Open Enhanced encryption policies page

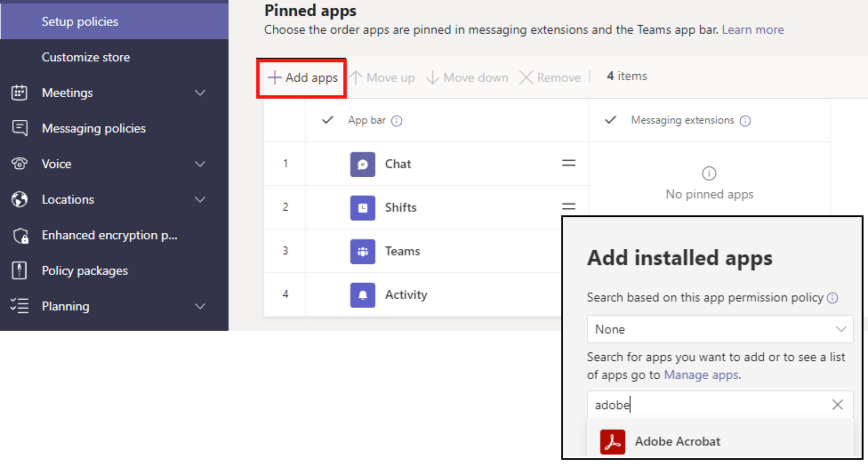(109, 236)
